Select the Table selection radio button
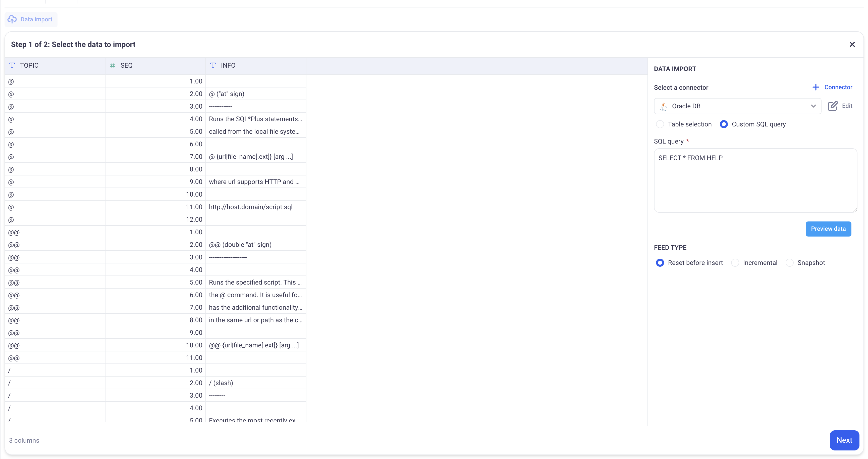Viewport: 868px width, 459px height. 660,124
